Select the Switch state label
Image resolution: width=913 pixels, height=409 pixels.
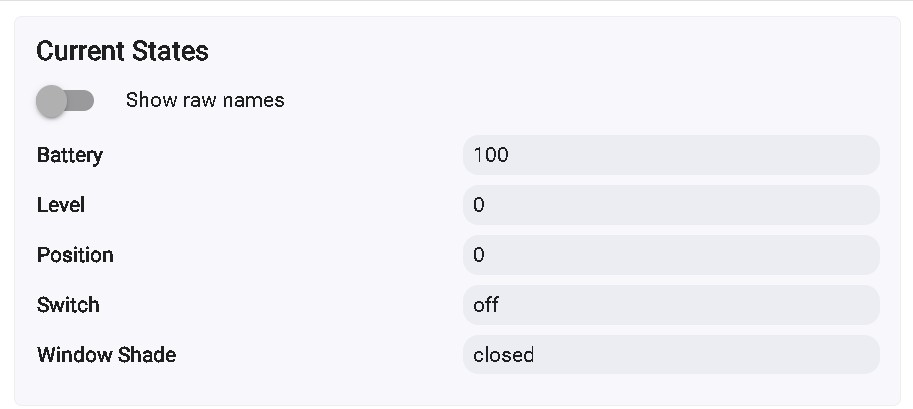click(x=68, y=305)
